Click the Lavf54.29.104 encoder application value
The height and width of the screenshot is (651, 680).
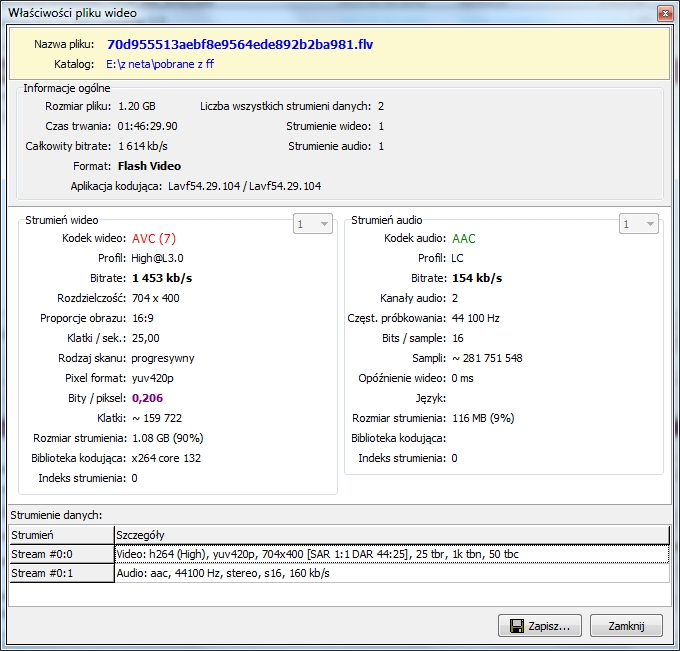click(245, 186)
